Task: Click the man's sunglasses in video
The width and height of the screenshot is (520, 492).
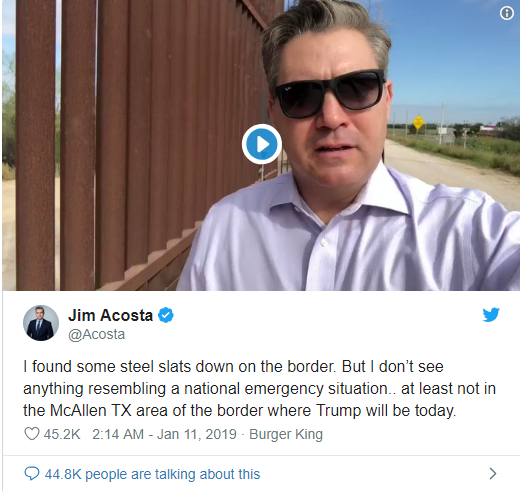Action: (x=330, y=93)
